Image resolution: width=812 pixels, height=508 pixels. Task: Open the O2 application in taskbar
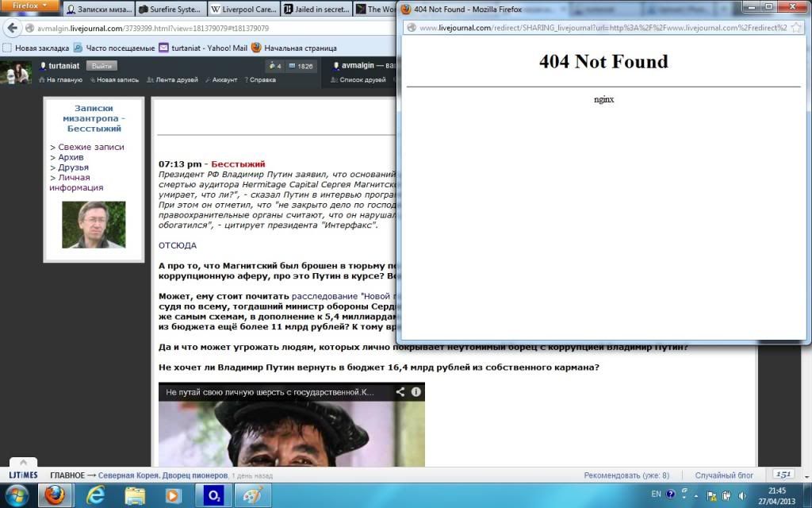click(x=213, y=495)
